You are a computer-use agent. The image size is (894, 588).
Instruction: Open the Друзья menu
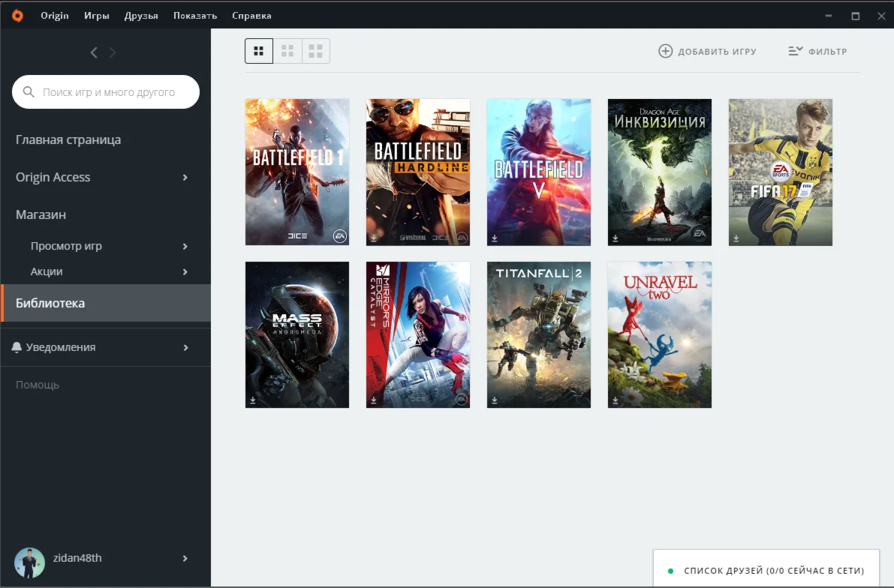click(141, 15)
